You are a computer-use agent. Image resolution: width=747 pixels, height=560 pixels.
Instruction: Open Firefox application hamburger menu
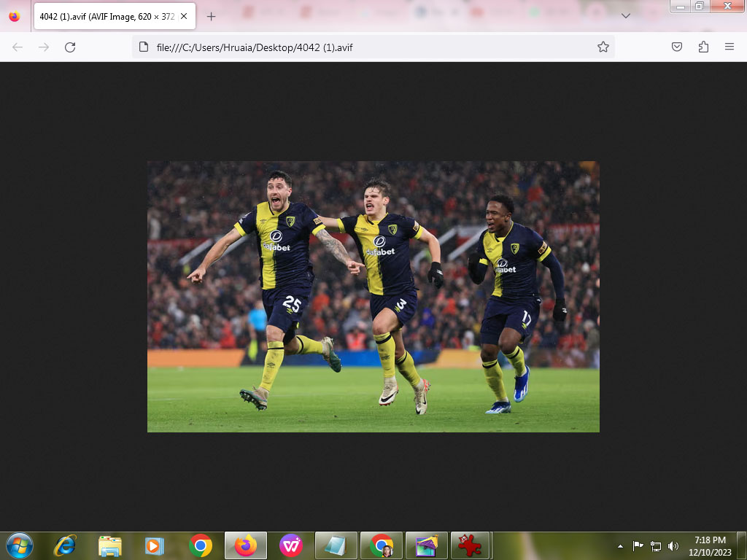pos(729,47)
